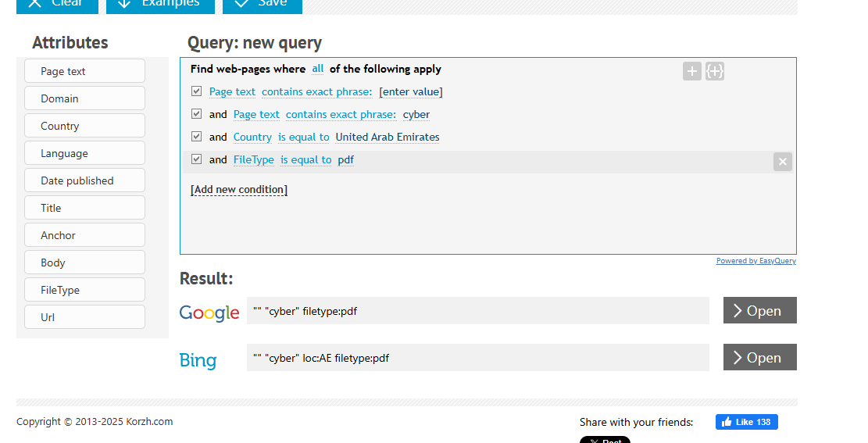Click the Add new condition link
This screenshot has width=868, height=443.
pyautogui.click(x=239, y=190)
